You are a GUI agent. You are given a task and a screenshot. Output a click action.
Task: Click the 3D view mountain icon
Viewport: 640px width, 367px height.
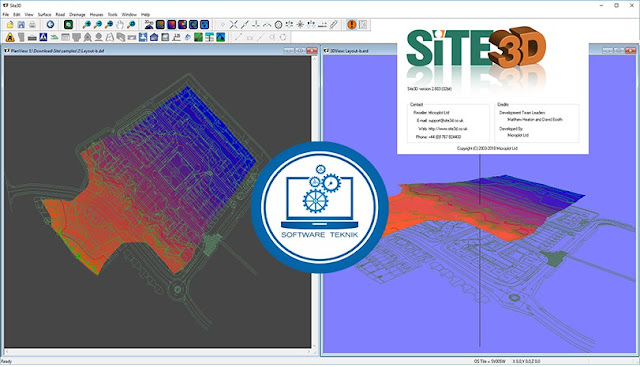click(x=149, y=24)
